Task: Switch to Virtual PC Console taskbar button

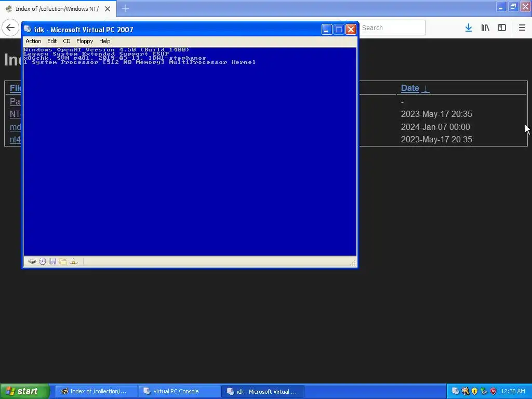Action: pos(179,391)
